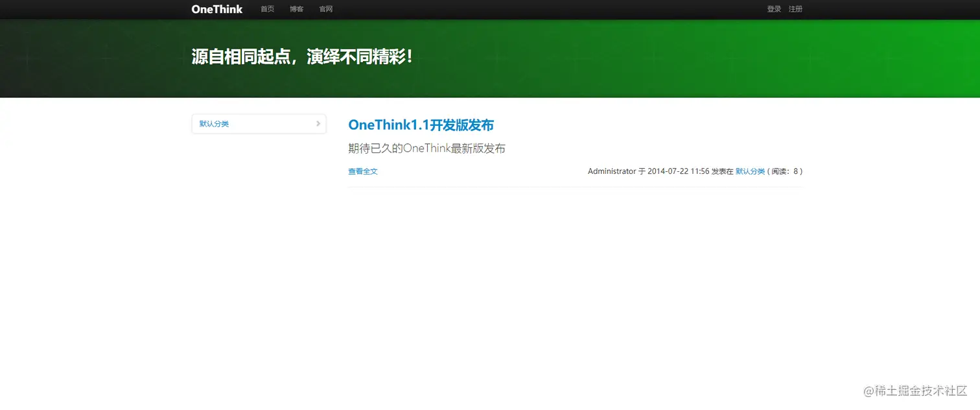
Task: Open the 博客 nav item
Action: click(x=297, y=9)
